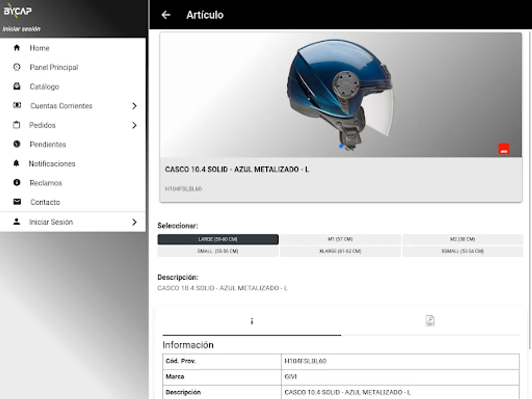Screen dimensions: 532x399
Task: Open Reclamos menu item
Action: 73,183
